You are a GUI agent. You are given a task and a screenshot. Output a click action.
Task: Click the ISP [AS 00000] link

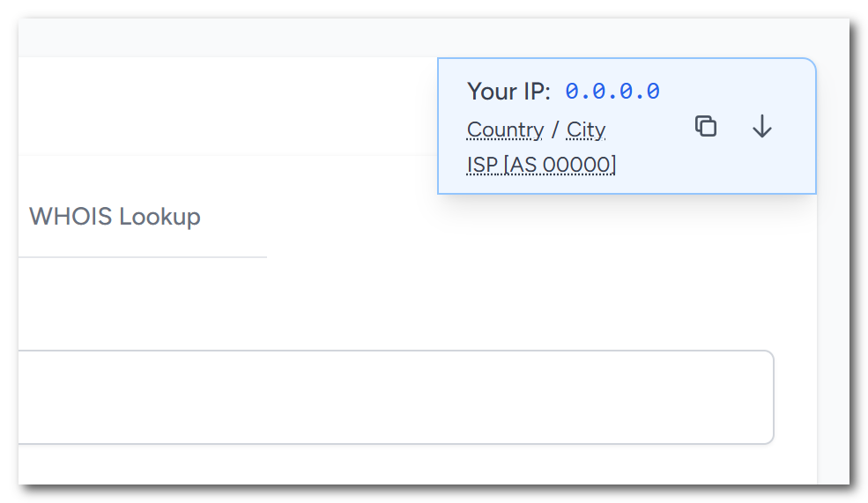(x=541, y=165)
